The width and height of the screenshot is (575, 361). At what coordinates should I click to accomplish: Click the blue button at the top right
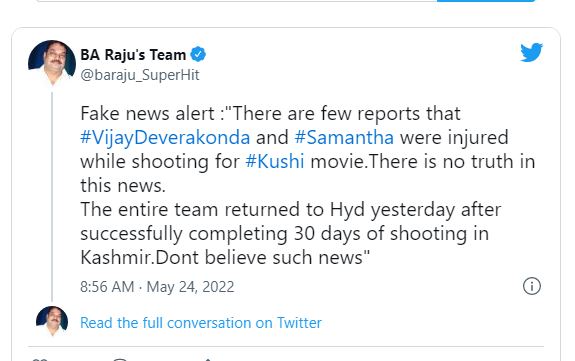[x=486, y=1]
